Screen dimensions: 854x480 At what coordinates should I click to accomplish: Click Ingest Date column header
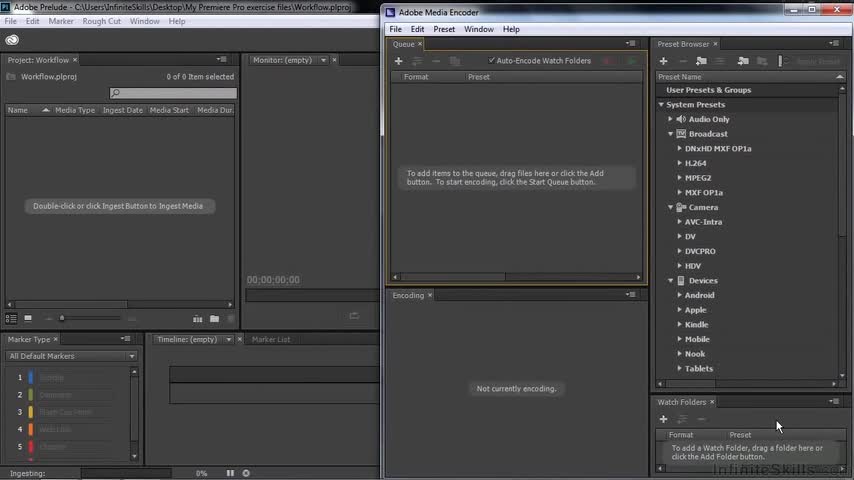point(123,110)
